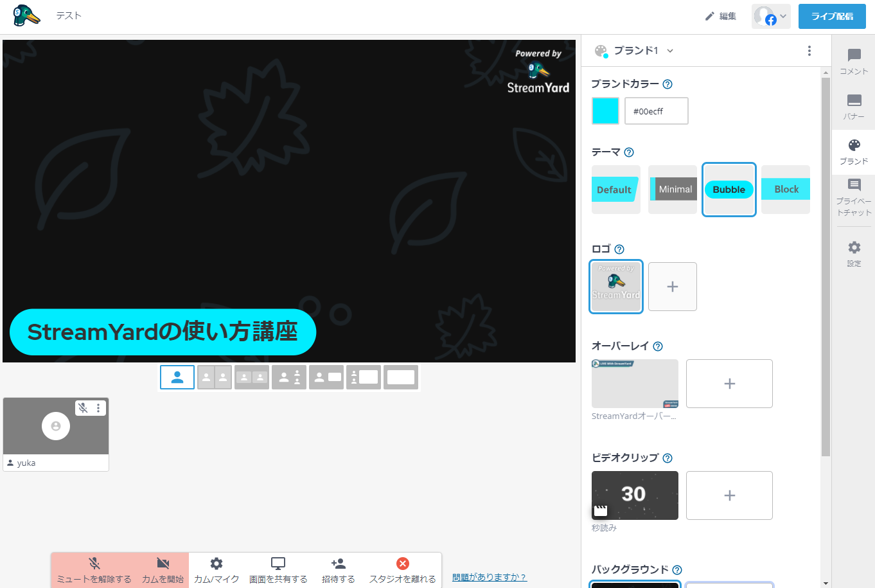Click スタジオを離れる leave studio button
Image resolution: width=875 pixels, height=588 pixels.
[403, 570]
